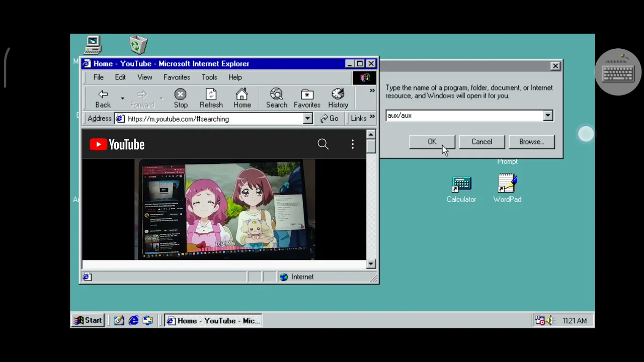This screenshot has height=362, width=644.
Task: Close the Run dialog
Action: pos(555,66)
